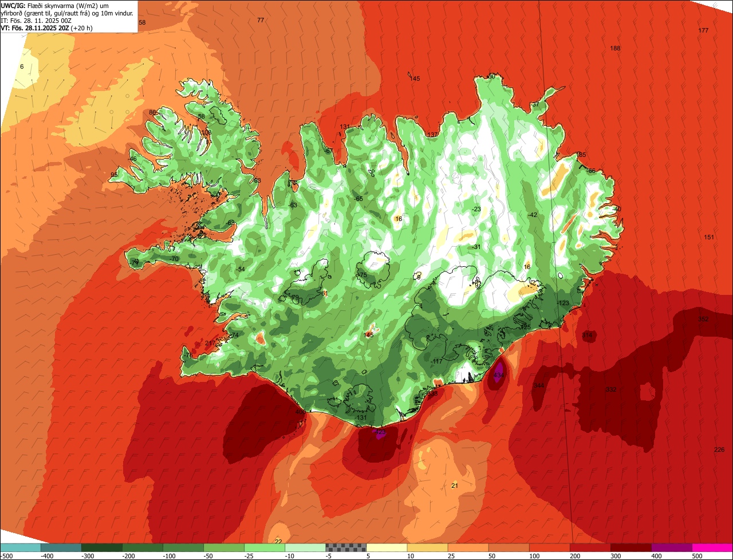Click the map value '188' over the northeastern sea

coord(616,48)
